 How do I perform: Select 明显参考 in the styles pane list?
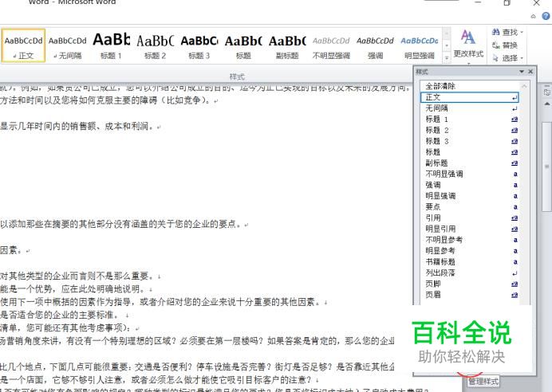click(470, 251)
